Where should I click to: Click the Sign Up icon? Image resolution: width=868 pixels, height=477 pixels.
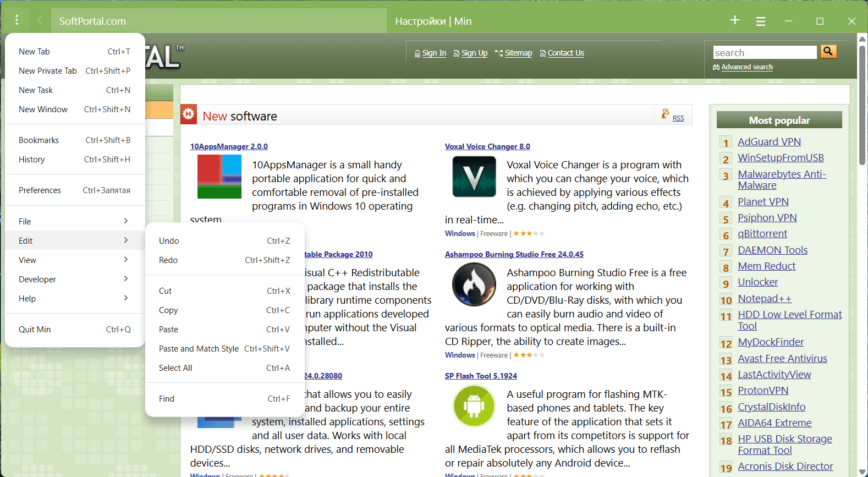pyautogui.click(x=457, y=53)
